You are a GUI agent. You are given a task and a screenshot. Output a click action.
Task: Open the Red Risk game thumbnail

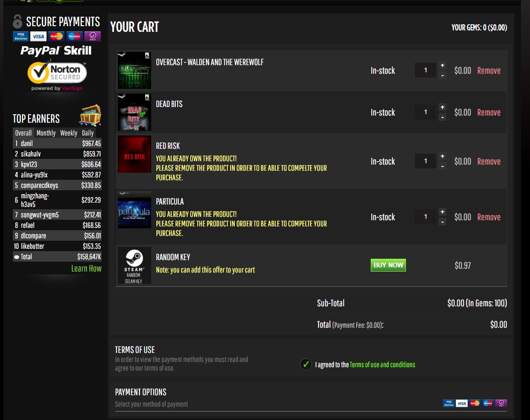click(x=134, y=154)
